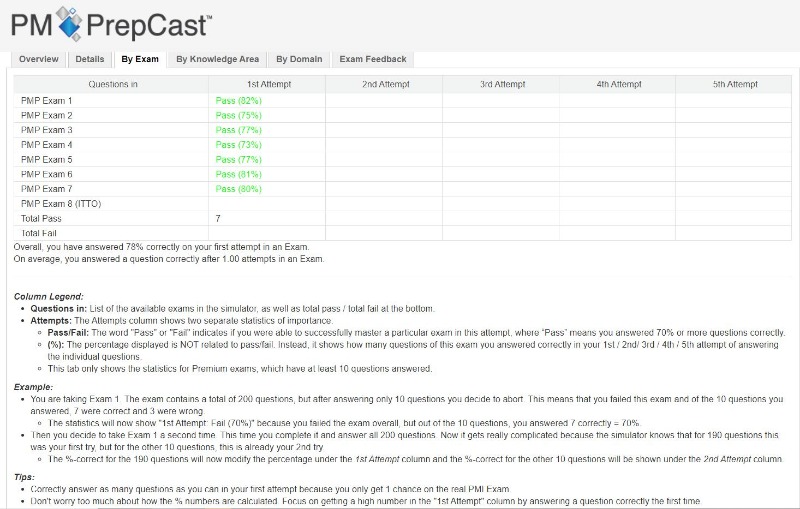Click the 'Pass (75%)' result cell
This screenshot has height=509, width=800.
point(238,116)
